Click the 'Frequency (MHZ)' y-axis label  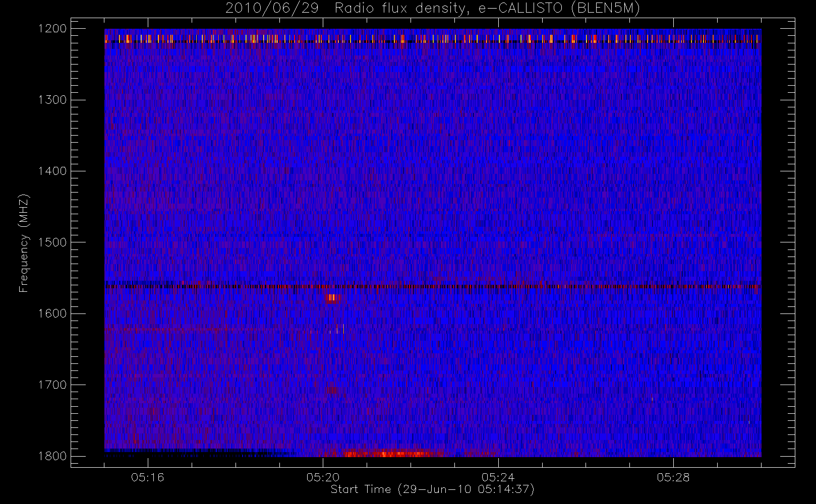click(x=23, y=243)
